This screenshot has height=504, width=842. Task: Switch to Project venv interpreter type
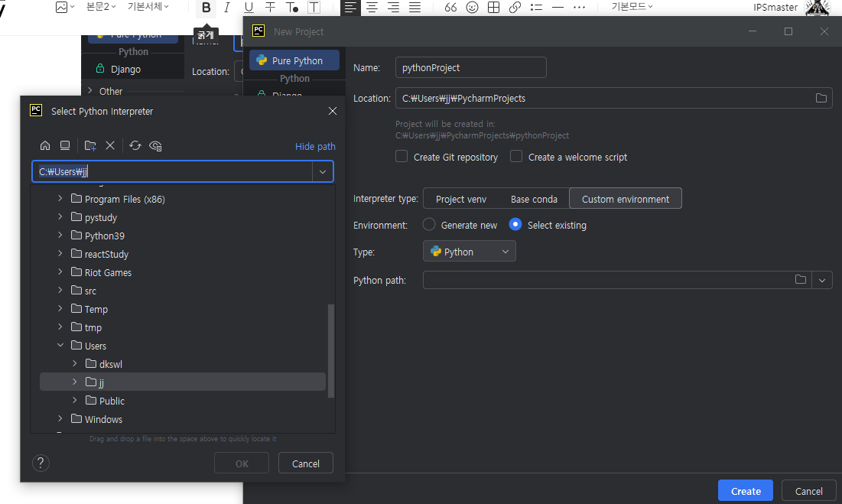[x=460, y=199]
